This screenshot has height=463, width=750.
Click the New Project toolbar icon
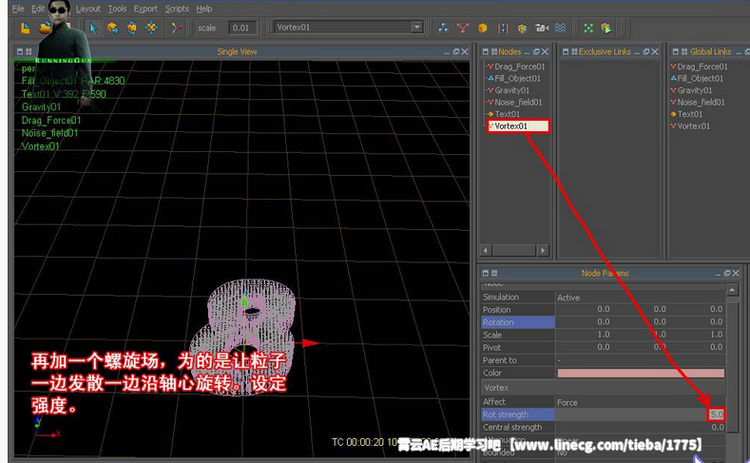pyautogui.click(x=25, y=28)
